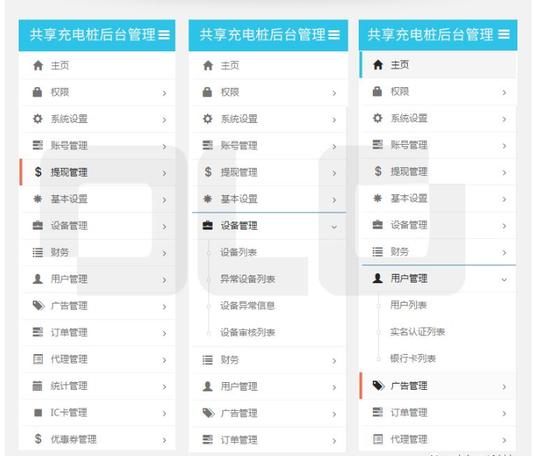This screenshot has height=456, width=540.
Task: Toggle the hamburger menu in the right panel header
Action: click(x=504, y=34)
